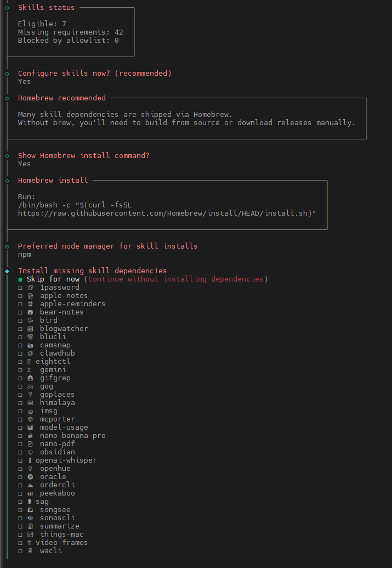392x568 pixels.
Task: Click the model-usage chart icon
Action: tap(30, 428)
